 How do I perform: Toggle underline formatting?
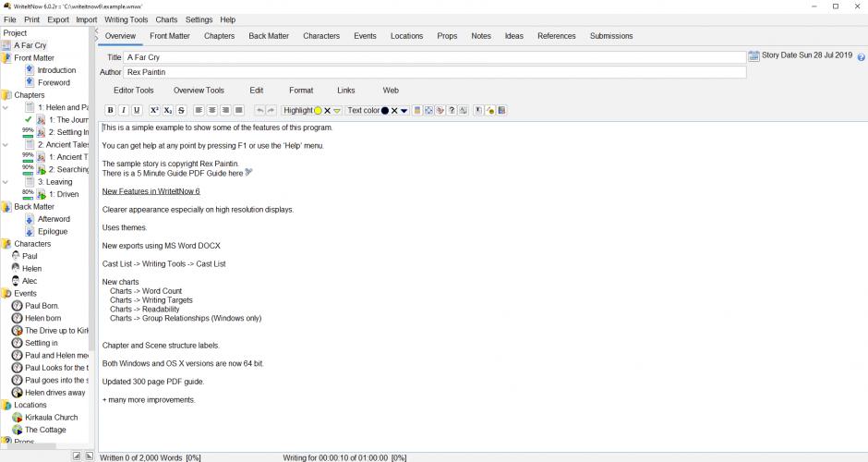coord(137,110)
